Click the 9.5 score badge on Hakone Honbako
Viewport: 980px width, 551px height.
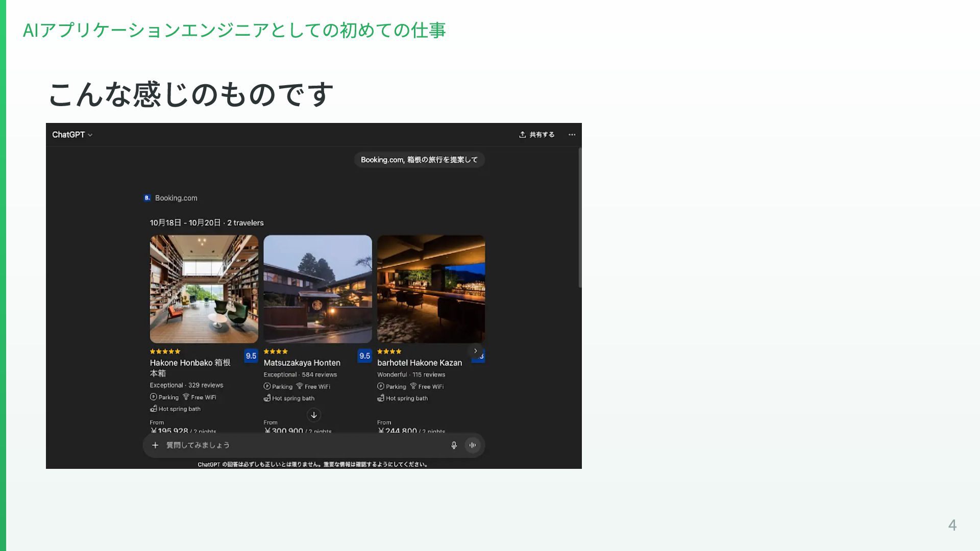pyautogui.click(x=251, y=356)
